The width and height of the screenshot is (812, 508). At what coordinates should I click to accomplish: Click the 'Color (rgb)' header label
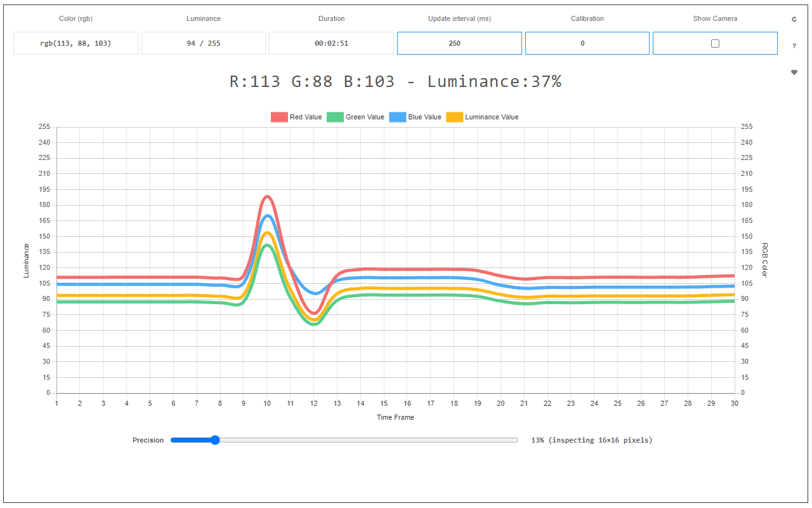tap(75, 18)
